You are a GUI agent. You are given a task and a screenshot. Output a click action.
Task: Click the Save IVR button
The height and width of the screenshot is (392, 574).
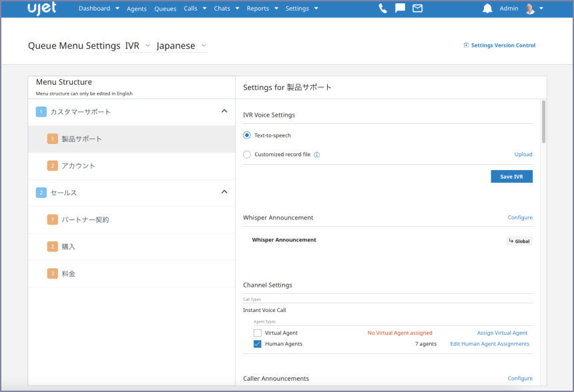point(511,177)
